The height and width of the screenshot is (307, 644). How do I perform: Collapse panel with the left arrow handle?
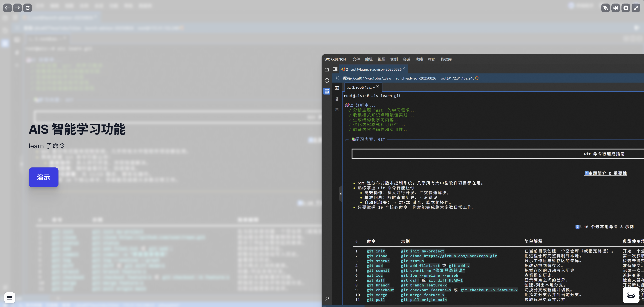pyautogui.click(x=340, y=194)
